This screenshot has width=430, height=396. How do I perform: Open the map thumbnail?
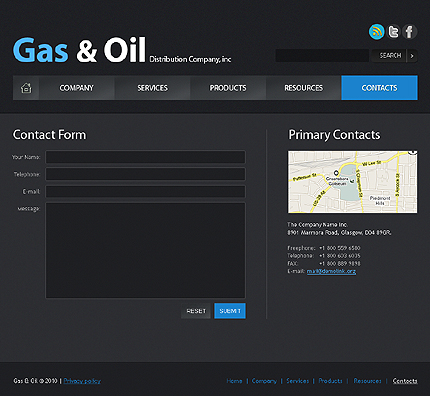(353, 182)
